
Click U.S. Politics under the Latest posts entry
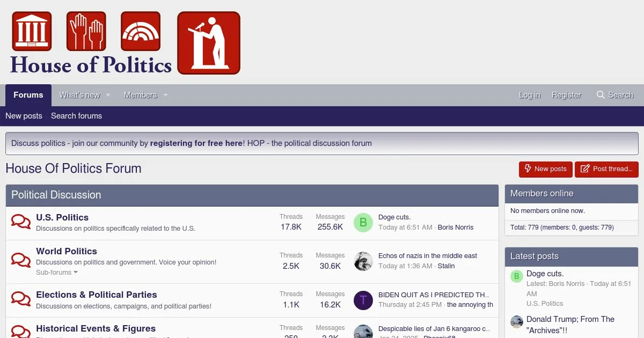coord(545,304)
